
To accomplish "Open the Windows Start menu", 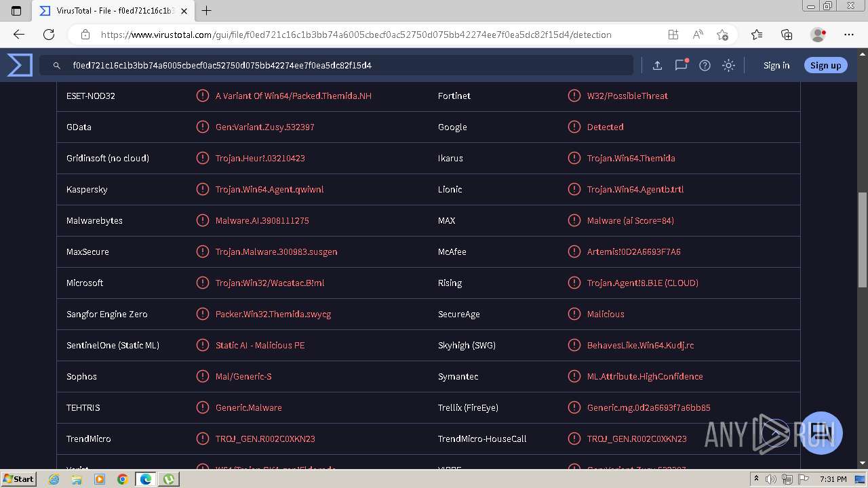I will (x=19, y=479).
